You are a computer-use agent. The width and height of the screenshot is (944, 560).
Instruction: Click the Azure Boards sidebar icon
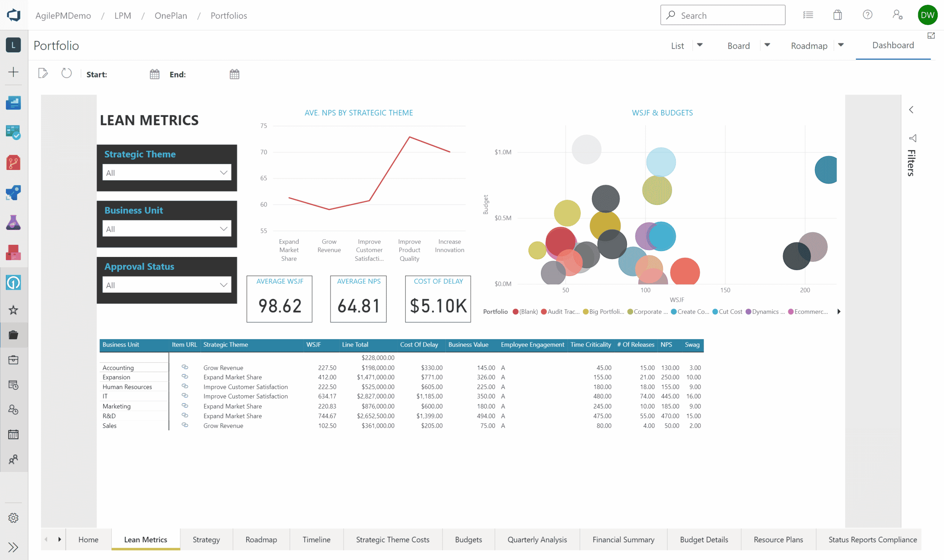13,133
